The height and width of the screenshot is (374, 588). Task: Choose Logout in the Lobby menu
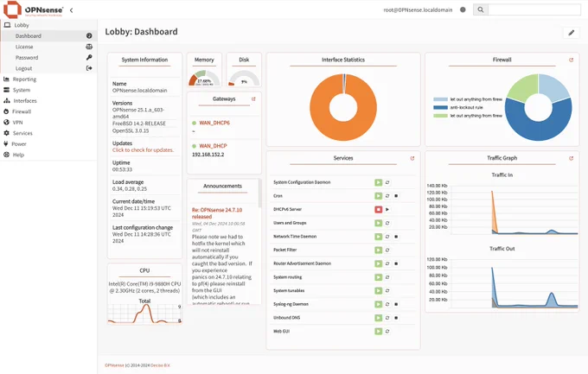(48, 68)
